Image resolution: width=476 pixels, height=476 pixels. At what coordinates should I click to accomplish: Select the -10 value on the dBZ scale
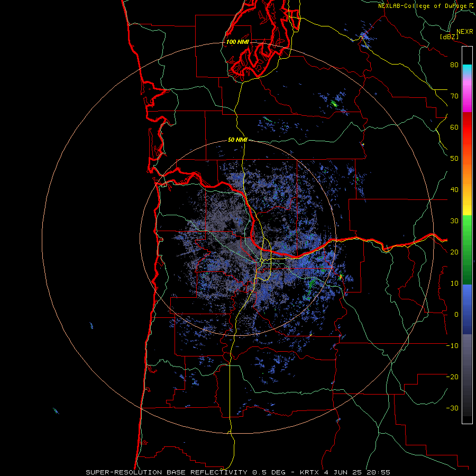(x=452, y=346)
